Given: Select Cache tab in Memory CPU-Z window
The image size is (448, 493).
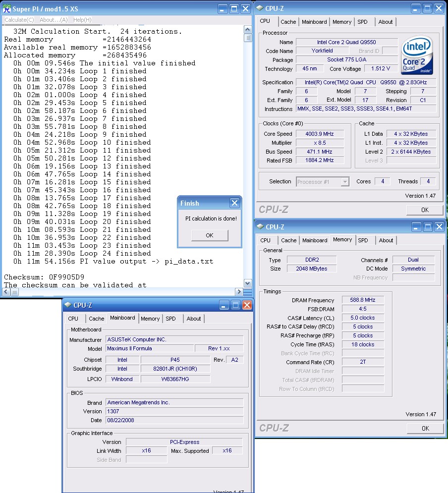Looking at the screenshot, I should click(x=288, y=240).
